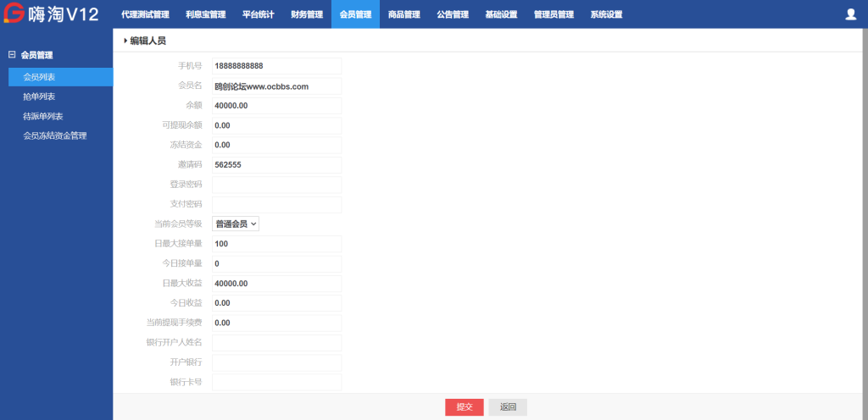
Task: Select 会员列表 in the sidebar
Action: pyautogui.click(x=60, y=77)
